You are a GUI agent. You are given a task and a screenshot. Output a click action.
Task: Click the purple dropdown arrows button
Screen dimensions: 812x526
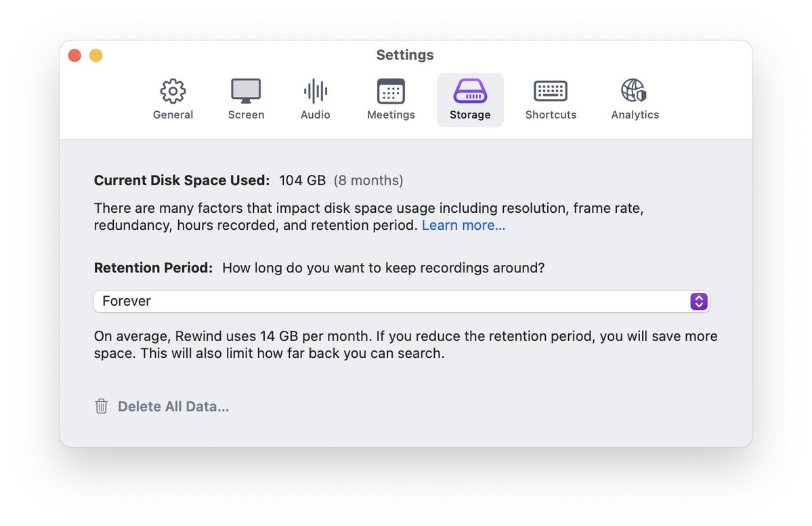699,301
